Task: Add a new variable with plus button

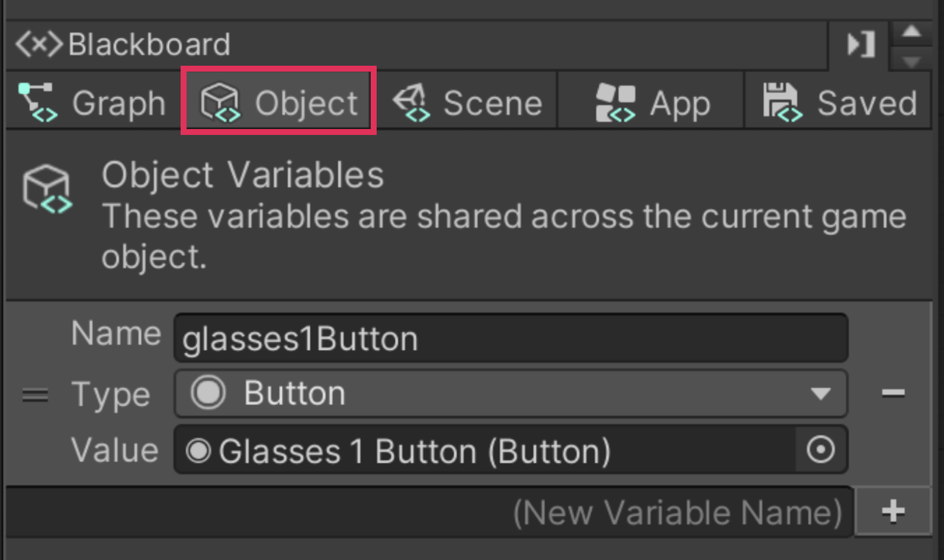Action: pyautogui.click(x=892, y=511)
